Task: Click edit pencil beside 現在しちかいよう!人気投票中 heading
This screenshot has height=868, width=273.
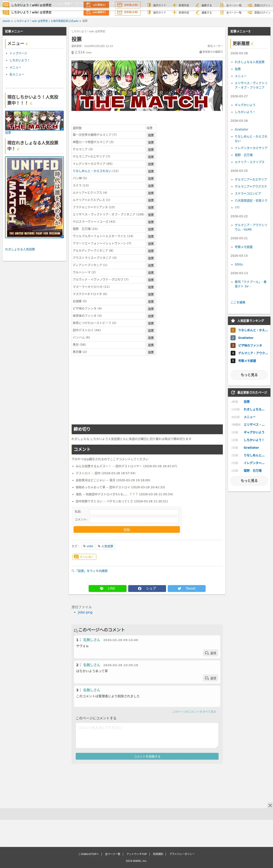Action: (31, 103)
